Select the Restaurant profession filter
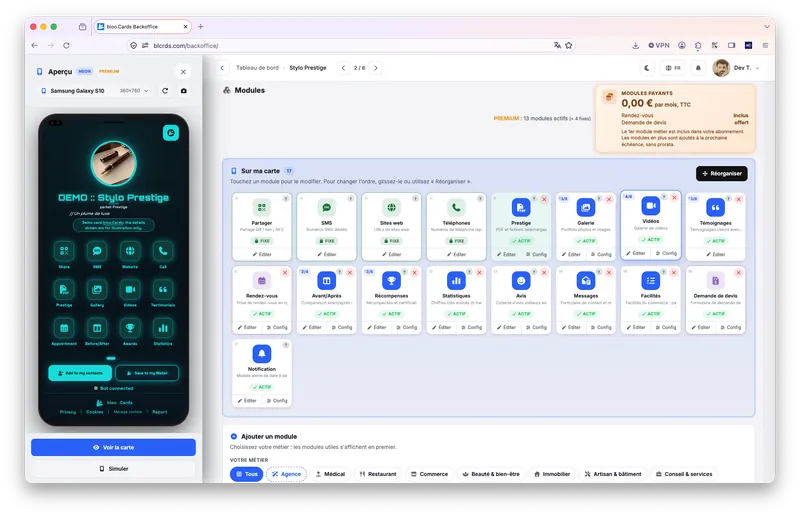Image resolution: width=800 pixels, height=516 pixels. click(378, 474)
